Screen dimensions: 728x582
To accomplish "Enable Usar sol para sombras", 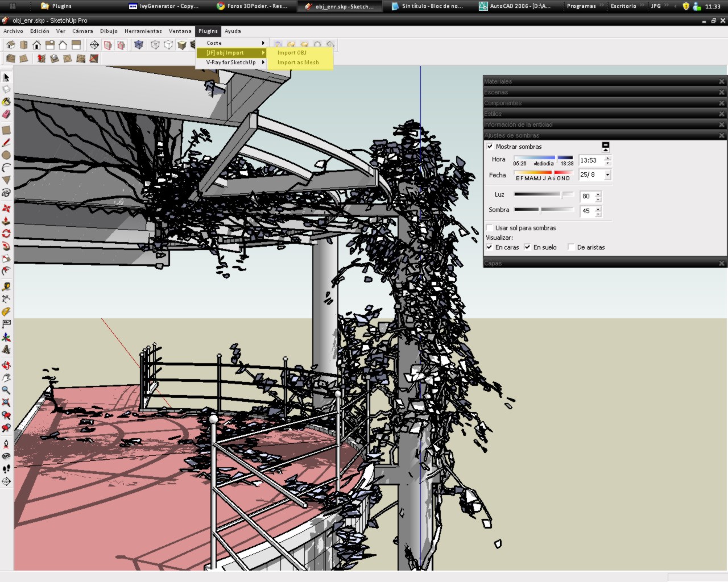I will tap(490, 228).
